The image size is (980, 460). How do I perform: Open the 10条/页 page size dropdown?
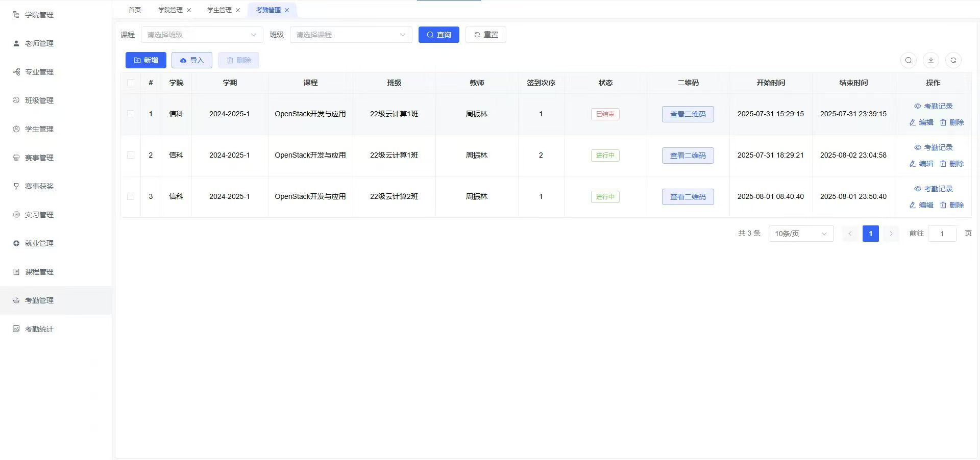[800, 234]
